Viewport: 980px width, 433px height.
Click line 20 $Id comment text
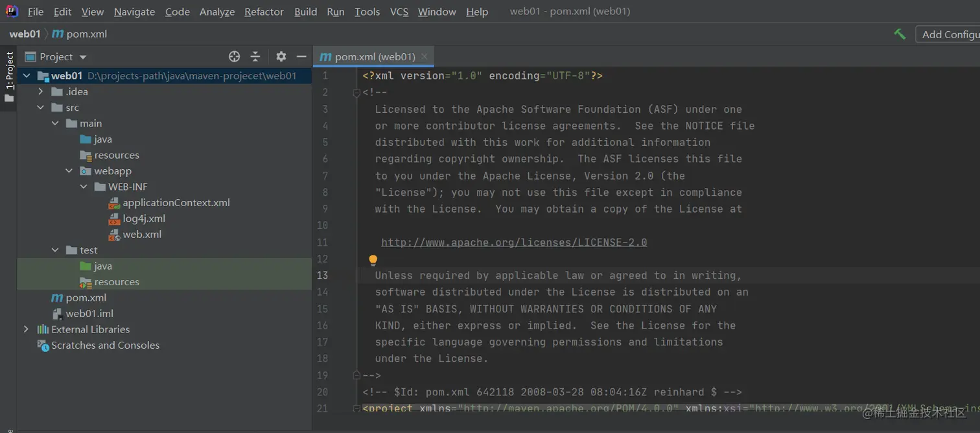pos(552,392)
